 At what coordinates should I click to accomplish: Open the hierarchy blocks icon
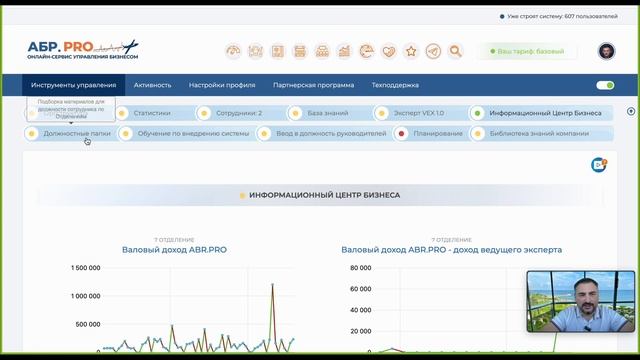pyautogui.click(x=322, y=51)
